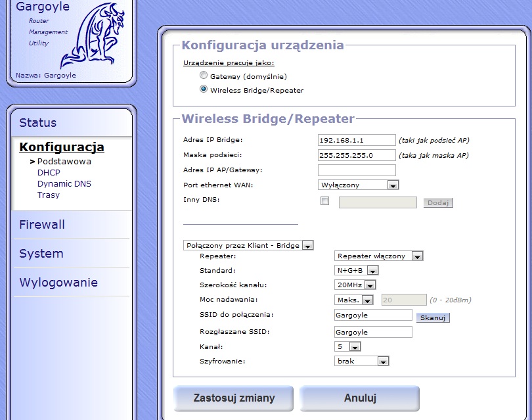
Task: Select DHCP under Konfiguracja
Action: click(x=49, y=172)
